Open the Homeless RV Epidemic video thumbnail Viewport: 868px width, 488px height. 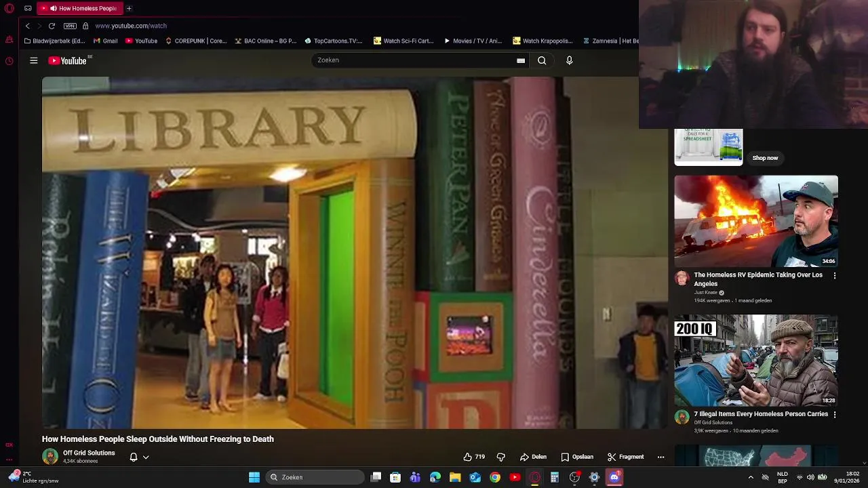tap(756, 222)
